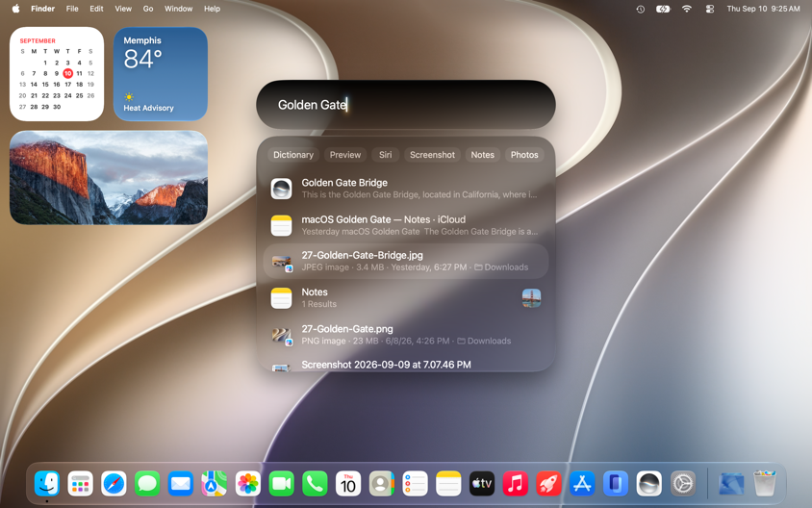Click SEPTEMBER header in calendar widget
This screenshot has width=812, height=508.
(x=38, y=40)
